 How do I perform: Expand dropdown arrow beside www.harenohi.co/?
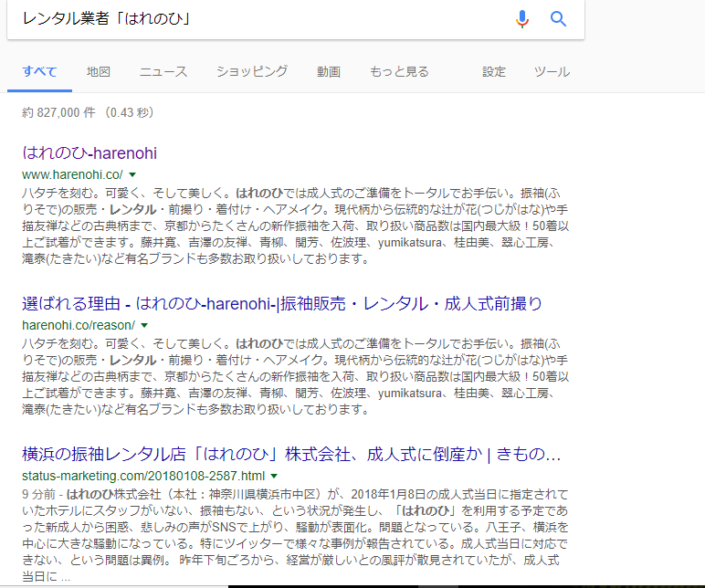132,174
